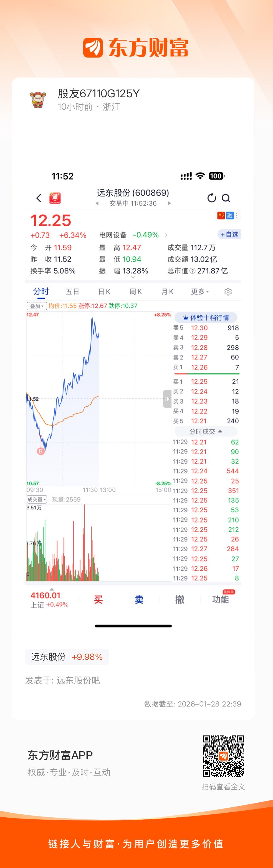Screen dimensions: 273x868
Task: Tap the intraday price chart area
Action: pos(99,399)
